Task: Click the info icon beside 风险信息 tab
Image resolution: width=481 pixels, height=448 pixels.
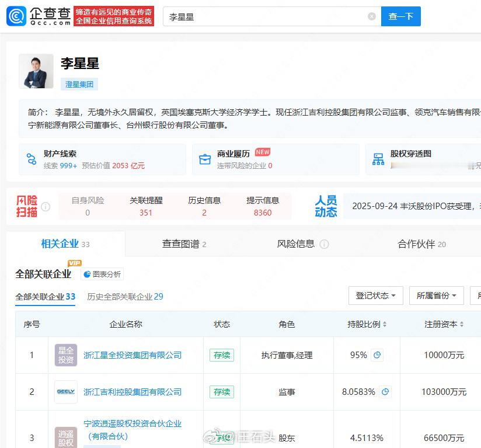Action: point(324,244)
